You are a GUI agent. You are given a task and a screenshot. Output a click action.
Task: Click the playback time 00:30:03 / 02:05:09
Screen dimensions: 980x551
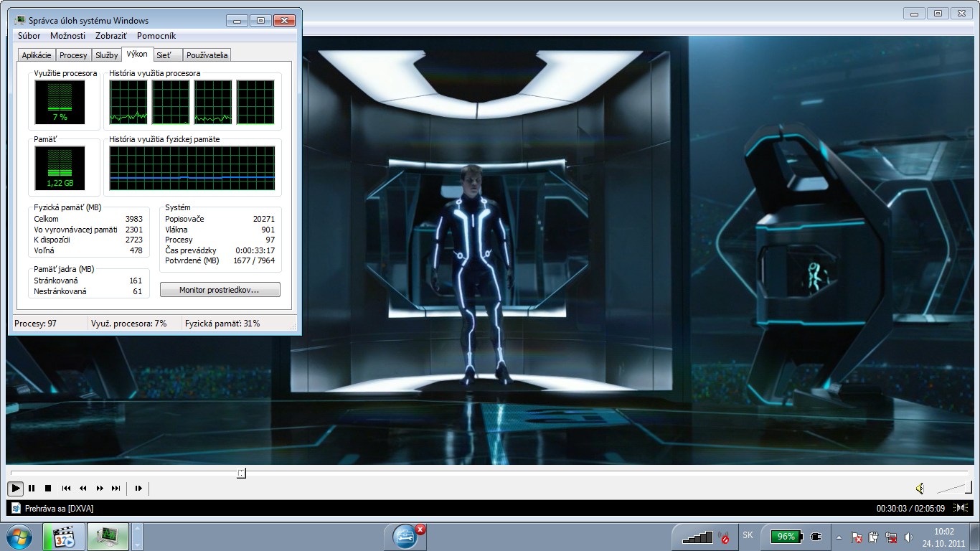[x=910, y=509]
